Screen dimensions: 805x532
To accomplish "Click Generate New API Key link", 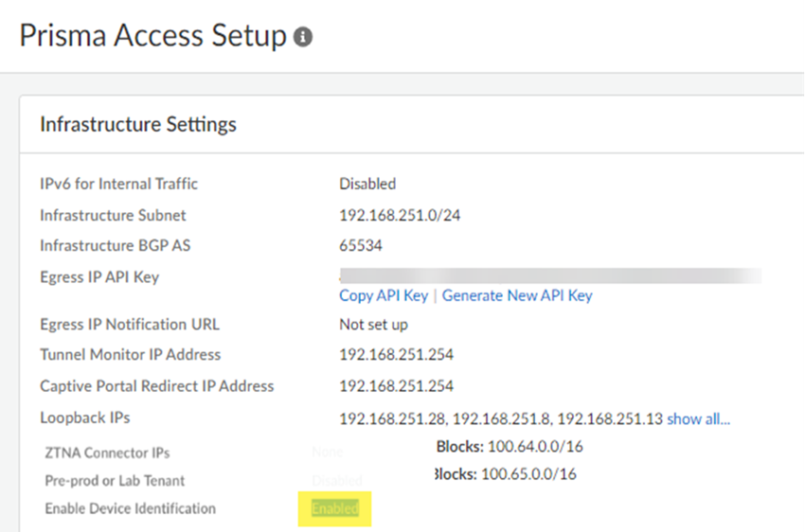I will pos(517,295).
